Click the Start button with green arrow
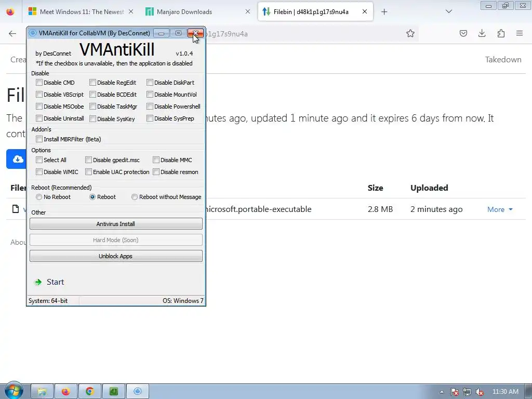The width and height of the screenshot is (532, 399). click(49, 282)
